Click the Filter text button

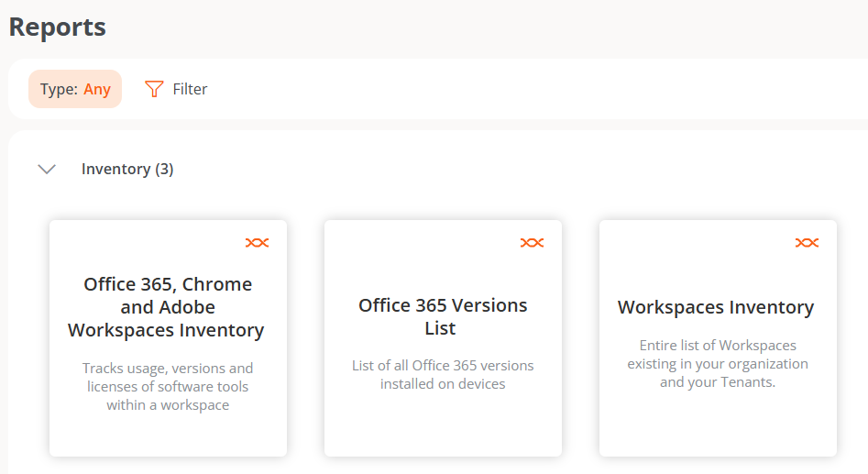pos(190,89)
